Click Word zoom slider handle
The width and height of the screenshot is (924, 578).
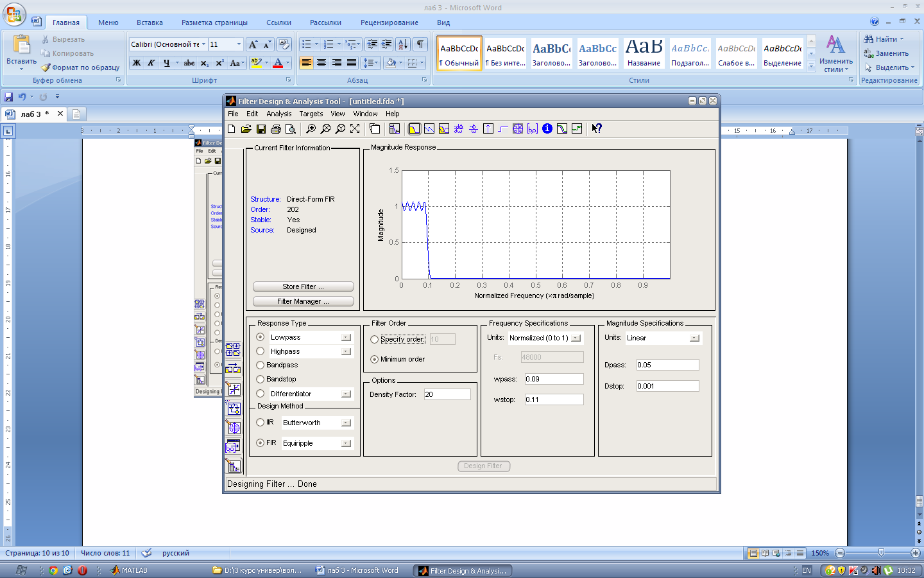pos(881,553)
